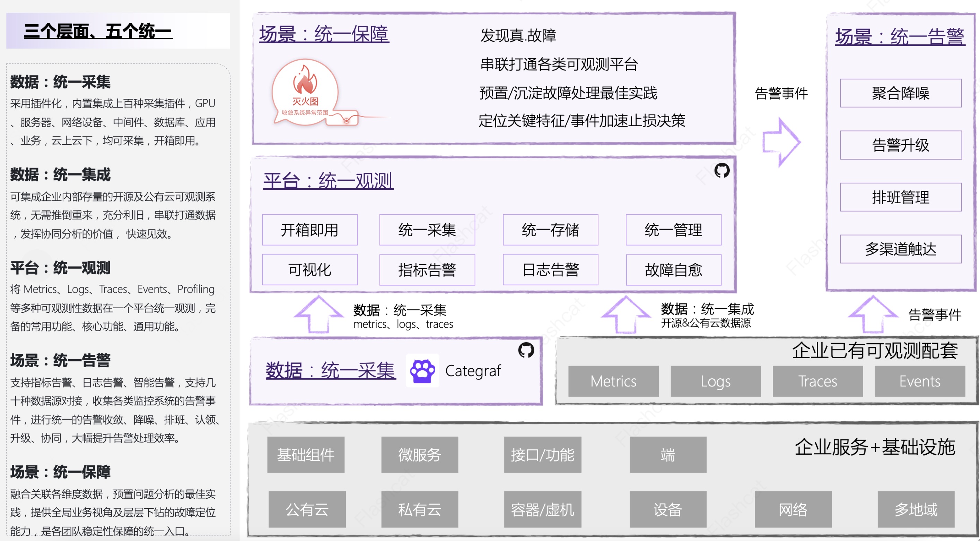Click the left sidebar heading 数据：统一采集

coord(60,81)
